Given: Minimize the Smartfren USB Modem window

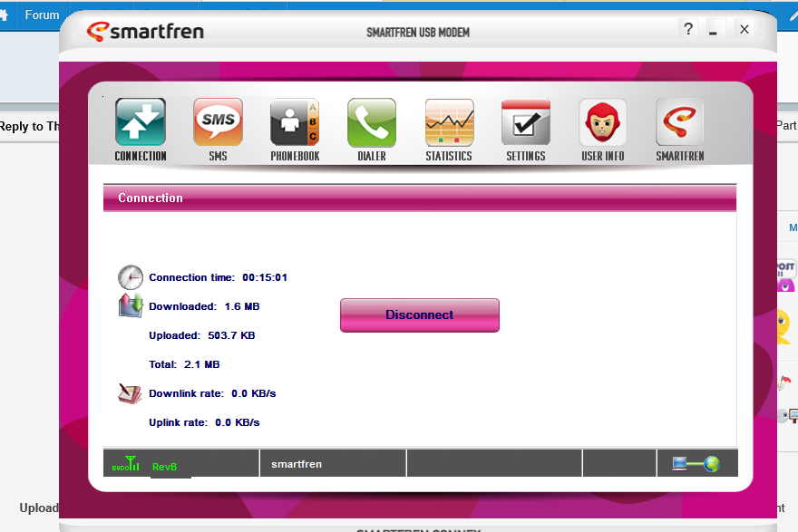Looking at the screenshot, I should pyautogui.click(x=714, y=30).
